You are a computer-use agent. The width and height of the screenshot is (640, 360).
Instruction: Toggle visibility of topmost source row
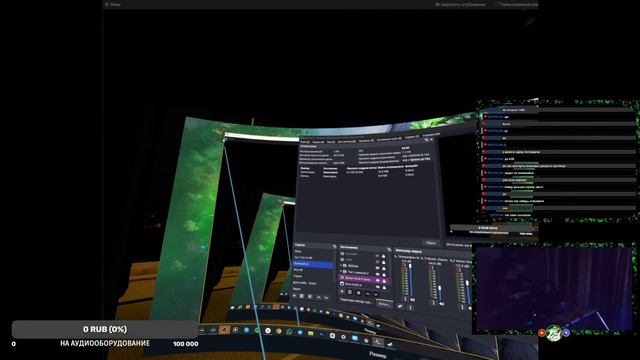[x=377, y=256]
